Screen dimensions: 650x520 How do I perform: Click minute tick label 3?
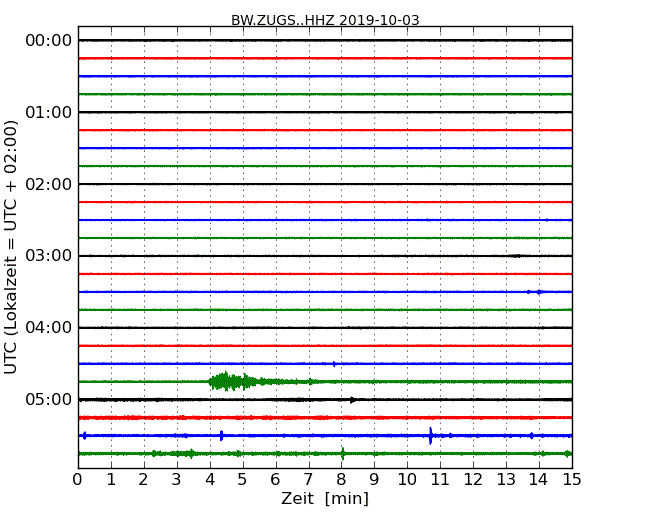(177, 480)
